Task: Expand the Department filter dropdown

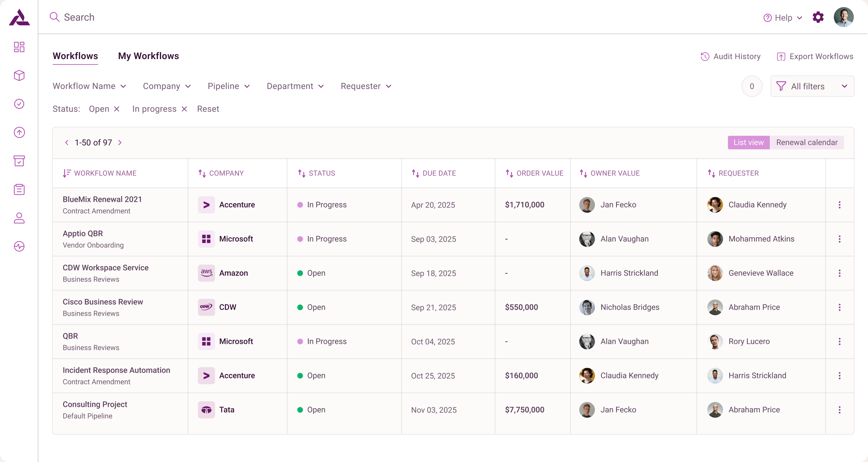Action: click(295, 86)
